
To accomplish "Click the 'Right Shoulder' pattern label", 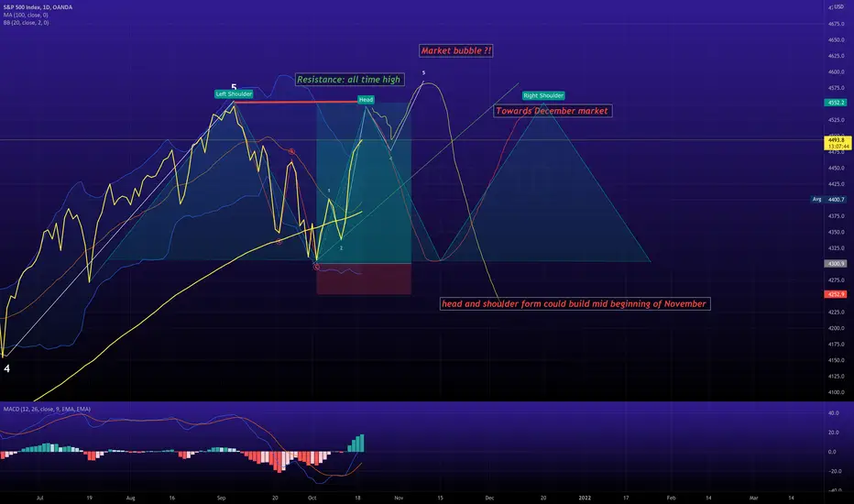I will pyautogui.click(x=543, y=96).
